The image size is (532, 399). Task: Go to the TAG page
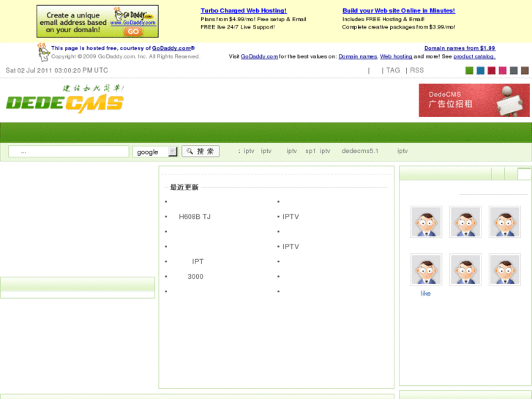393,70
